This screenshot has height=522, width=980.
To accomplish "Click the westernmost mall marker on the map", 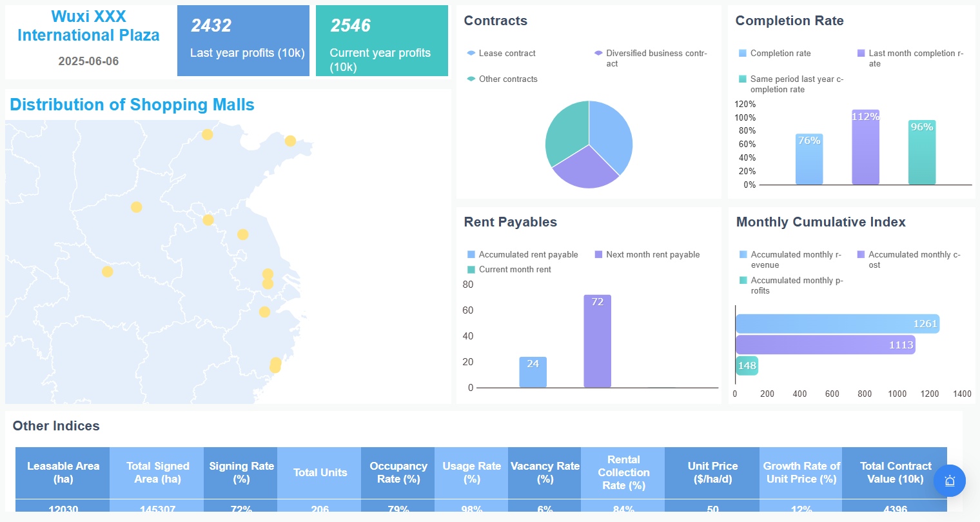I will [108, 272].
